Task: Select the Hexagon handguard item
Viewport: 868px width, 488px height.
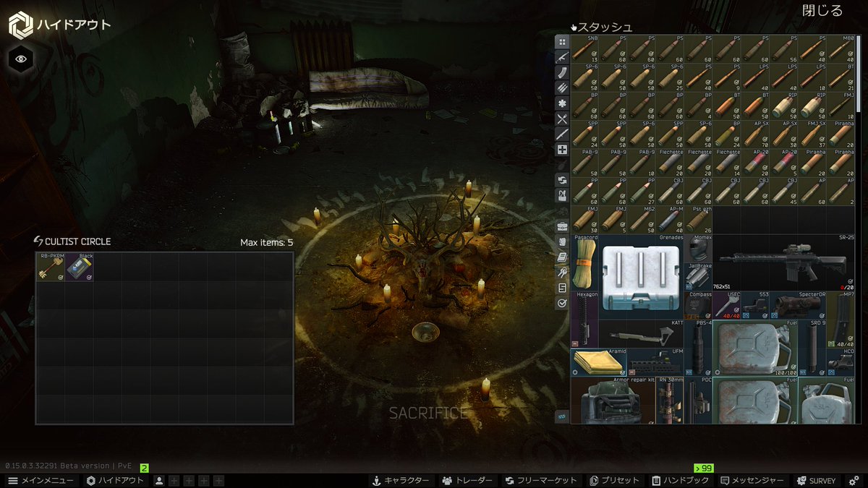Action: (x=585, y=319)
